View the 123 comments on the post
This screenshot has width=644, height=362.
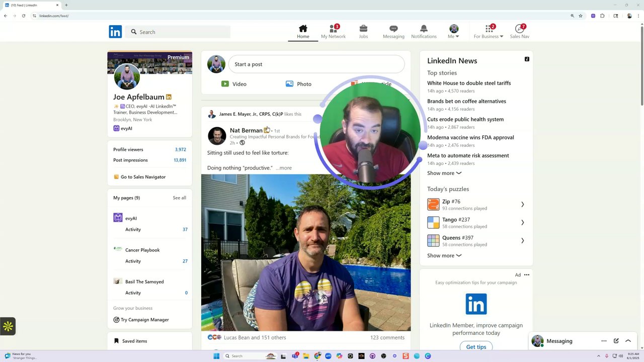(x=387, y=337)
